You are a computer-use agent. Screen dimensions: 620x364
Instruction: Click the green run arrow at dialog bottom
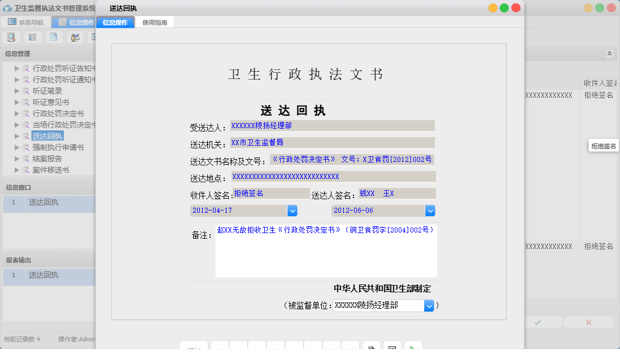pos(413,349)
